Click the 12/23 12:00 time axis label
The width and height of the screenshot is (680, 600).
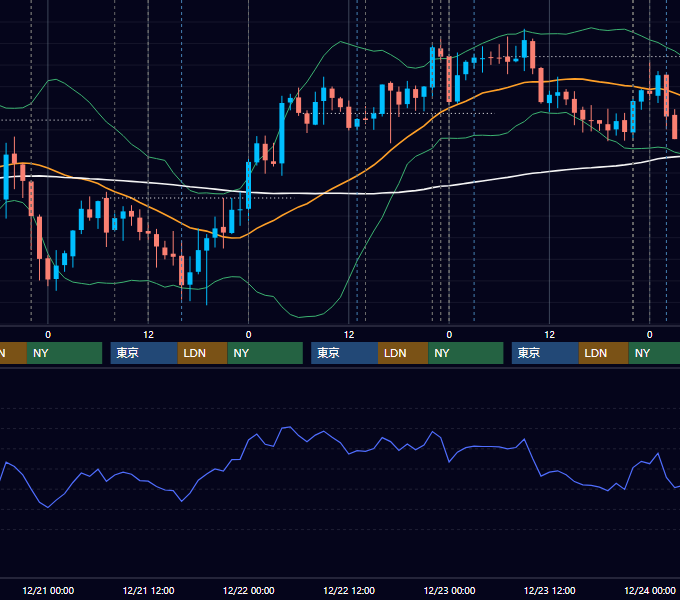point(549,590)
